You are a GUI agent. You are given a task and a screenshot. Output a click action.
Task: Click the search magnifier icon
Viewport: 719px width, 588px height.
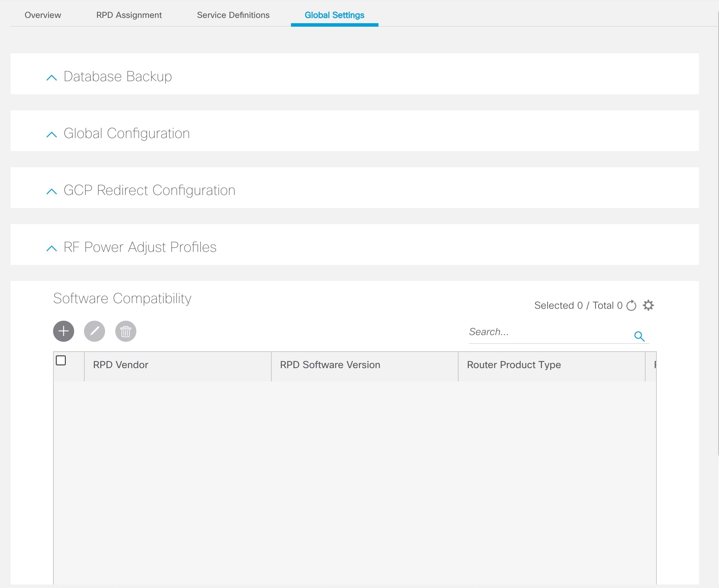(639, 336)
